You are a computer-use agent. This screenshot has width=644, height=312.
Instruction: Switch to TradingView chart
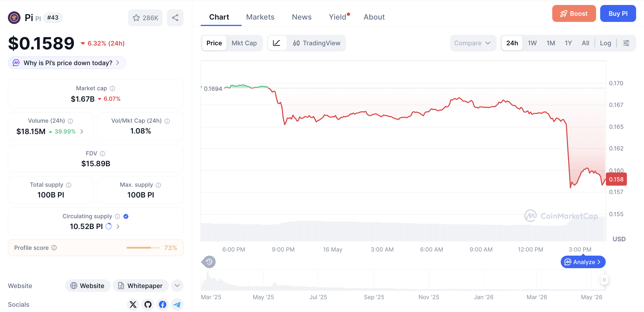(x=316, y=43)
